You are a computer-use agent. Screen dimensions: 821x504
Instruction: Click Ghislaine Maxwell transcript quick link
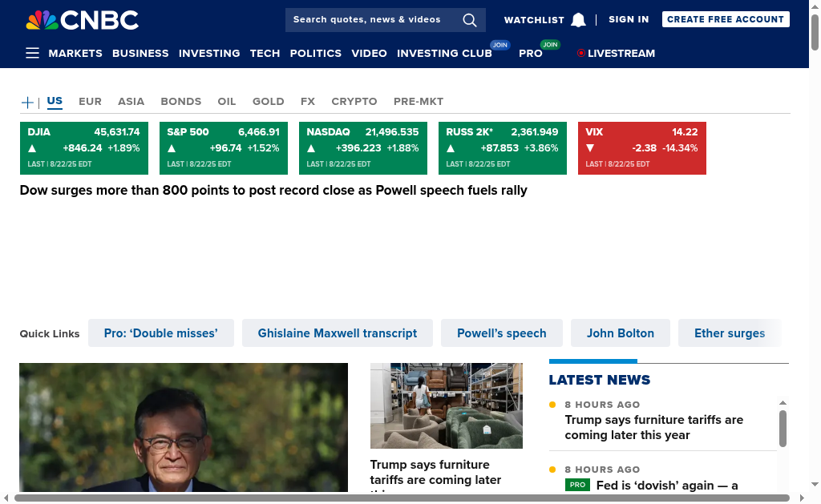click(338, 333)
